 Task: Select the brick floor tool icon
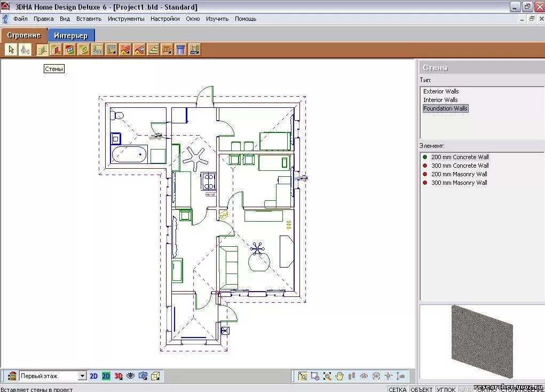98,50
